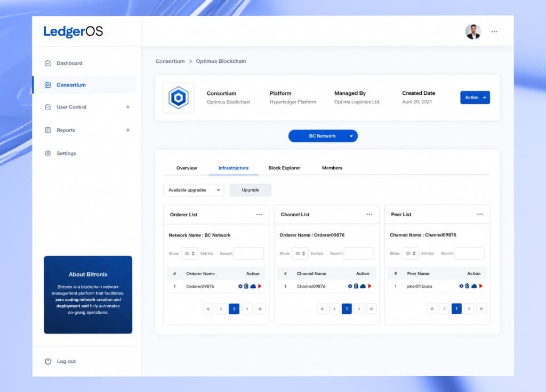Change Peer List entries count stepper
The width and height of the screenshot is (546, 392).
410,254
